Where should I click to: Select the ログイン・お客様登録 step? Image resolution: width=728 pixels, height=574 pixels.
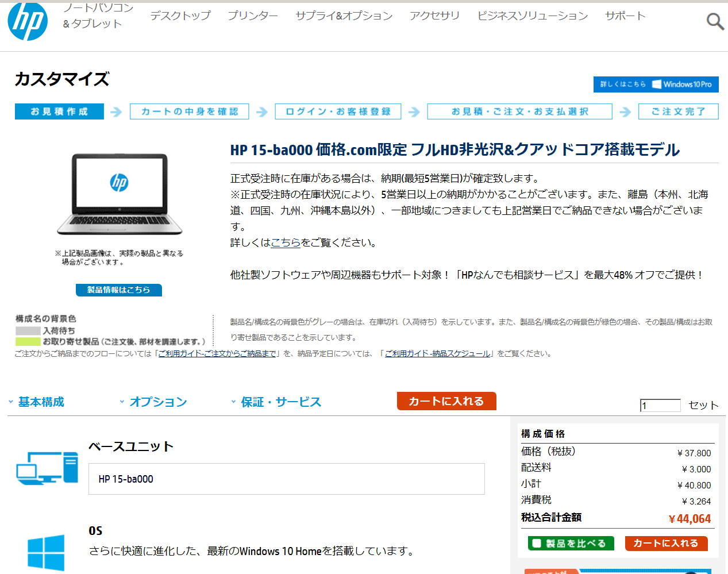(x=338, y=111)
